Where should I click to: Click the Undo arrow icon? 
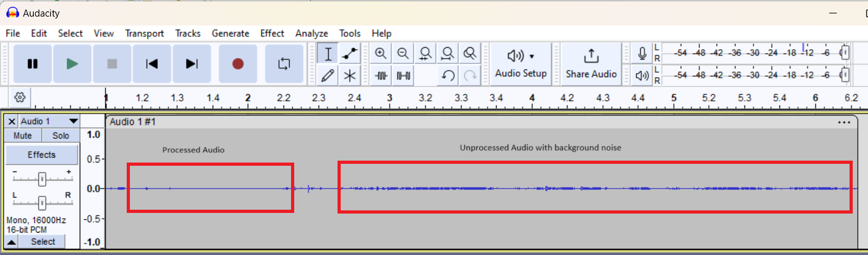click(x=448, y=76)
